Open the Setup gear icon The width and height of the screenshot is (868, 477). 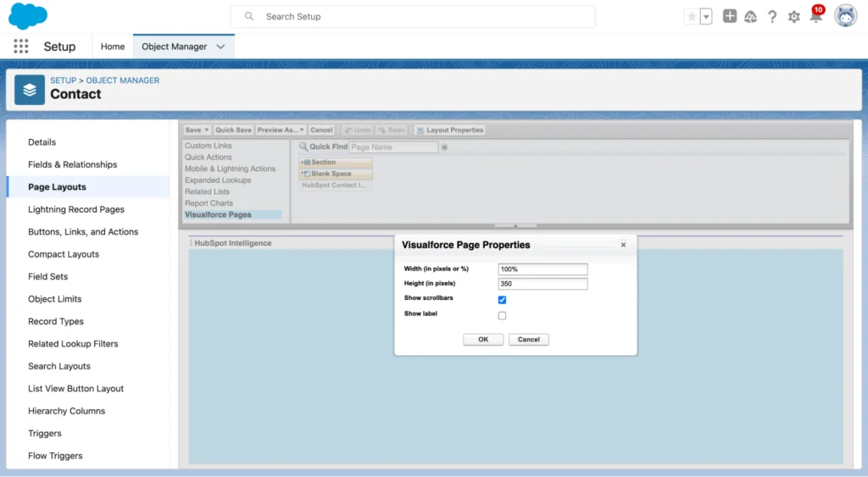(x=793, y=17)
